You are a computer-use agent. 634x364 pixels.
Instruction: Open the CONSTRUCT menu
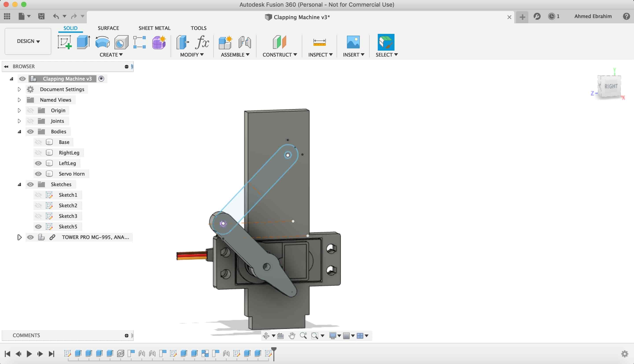pos(280,55)
